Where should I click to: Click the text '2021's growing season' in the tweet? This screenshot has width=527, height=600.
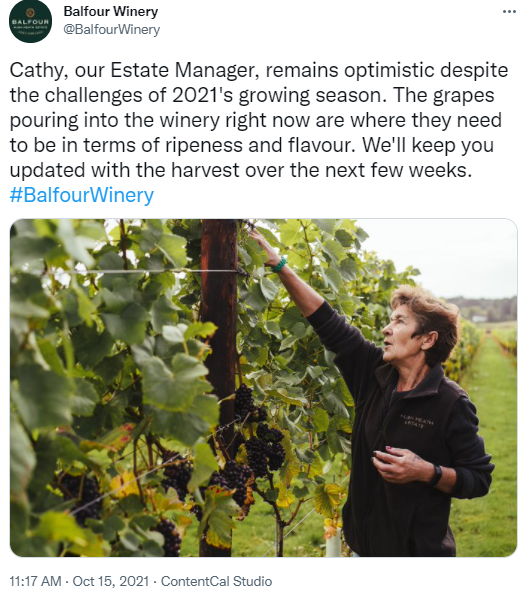(x=276, y=95)
